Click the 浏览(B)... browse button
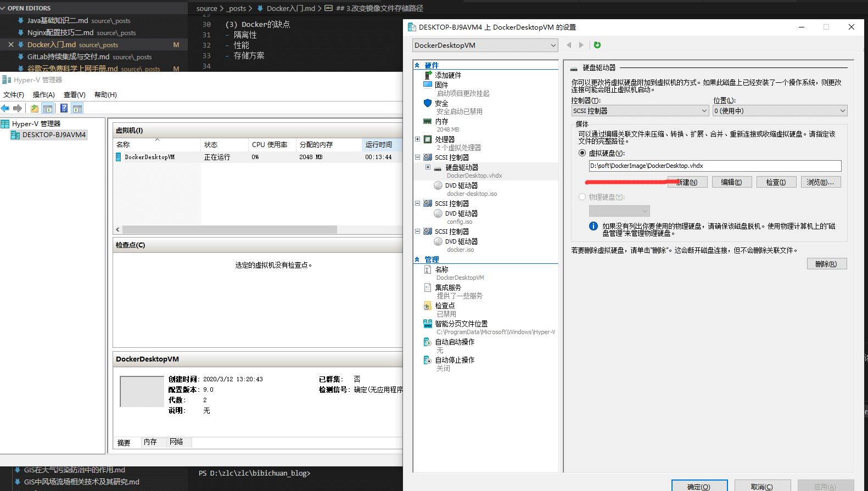868x491 pixels. [820, 182]
